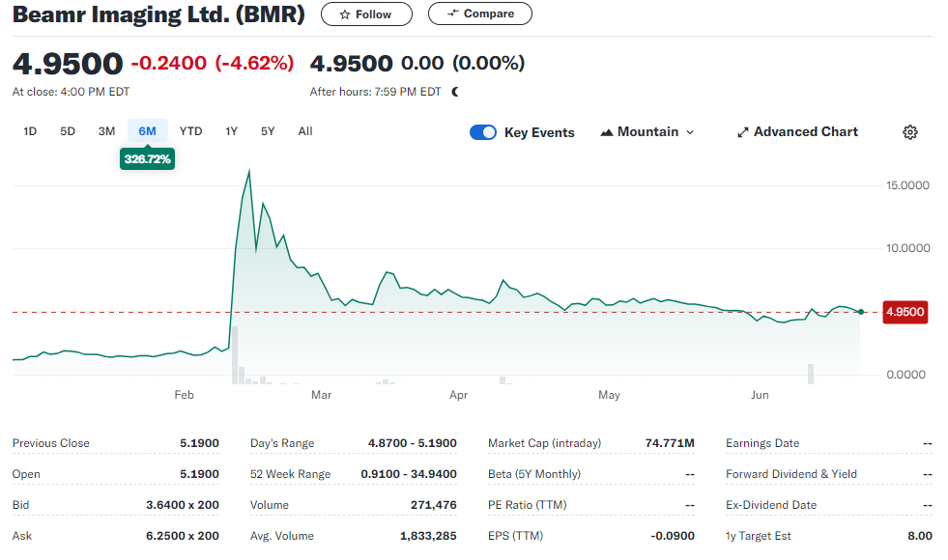948x560 pixels.
Task: Click the Previous Close label
Action: pos(51,443)
